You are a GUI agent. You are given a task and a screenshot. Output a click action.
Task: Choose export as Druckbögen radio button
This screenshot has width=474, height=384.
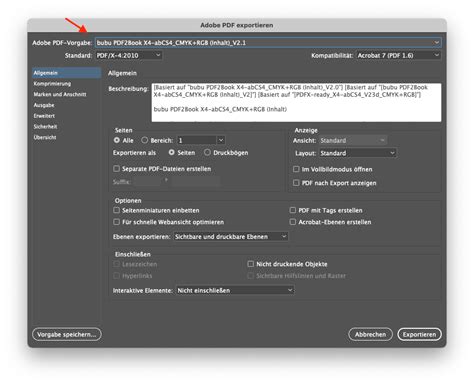207,152
